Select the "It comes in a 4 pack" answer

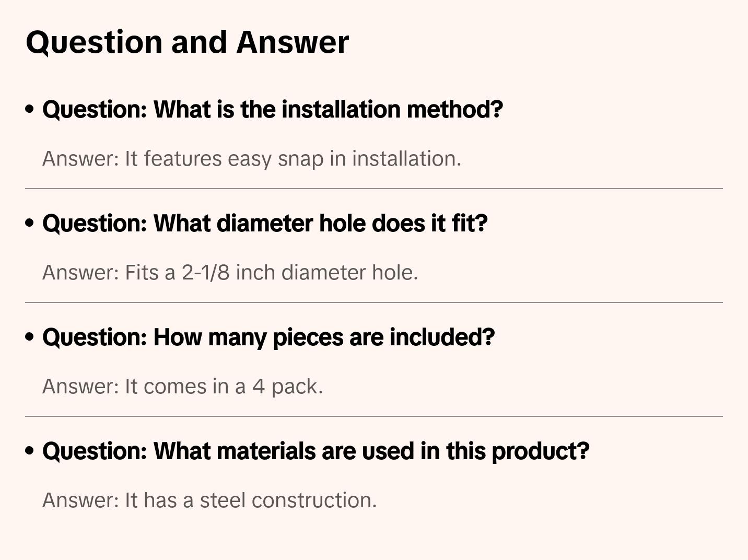click(x=182, y=387)
